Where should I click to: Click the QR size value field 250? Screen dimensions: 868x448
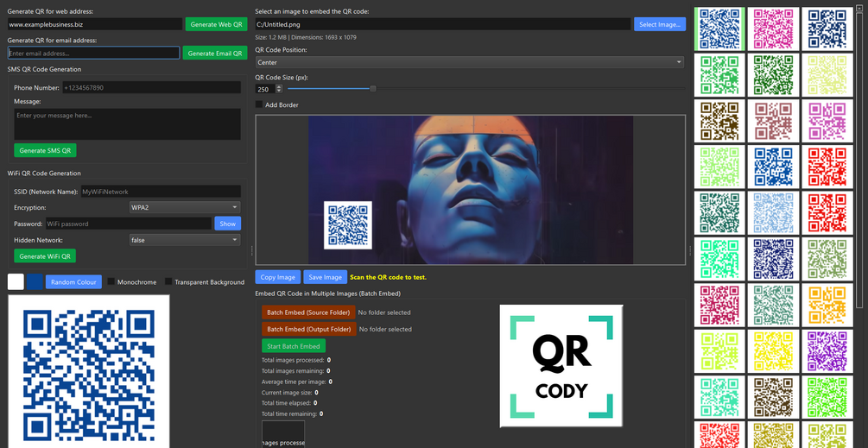point(265,89)
